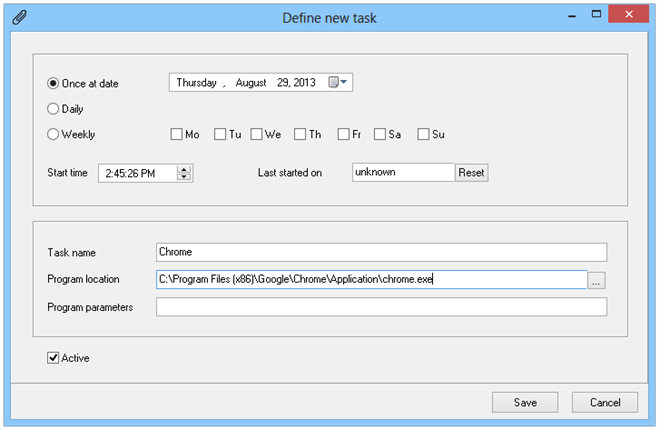
Task: Check the Mo weekday box
Action: point(176,134)
